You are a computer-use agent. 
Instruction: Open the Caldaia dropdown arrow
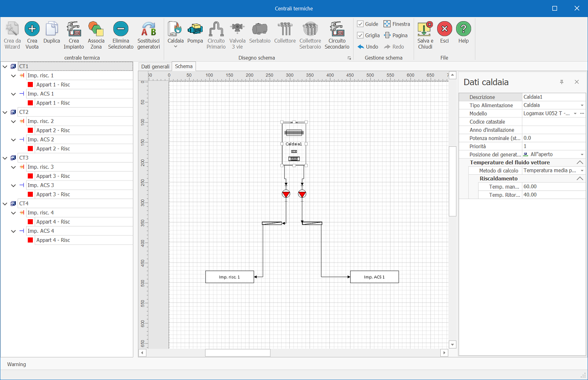pos(176,46)
